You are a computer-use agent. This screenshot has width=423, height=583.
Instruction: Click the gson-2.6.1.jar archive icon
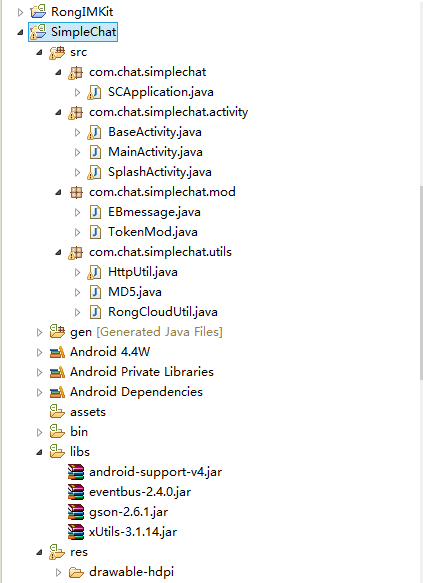pos(76,512)
